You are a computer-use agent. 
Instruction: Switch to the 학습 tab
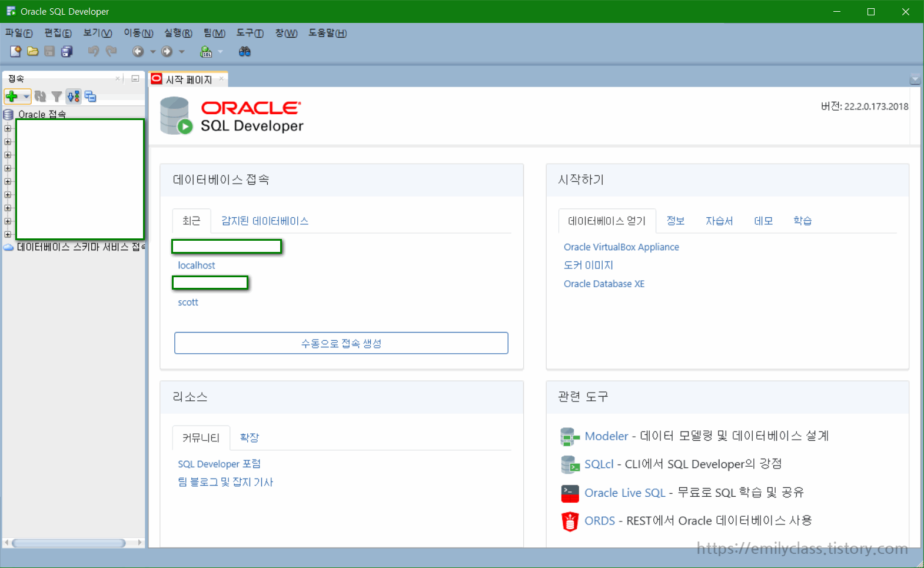point(802,221)
